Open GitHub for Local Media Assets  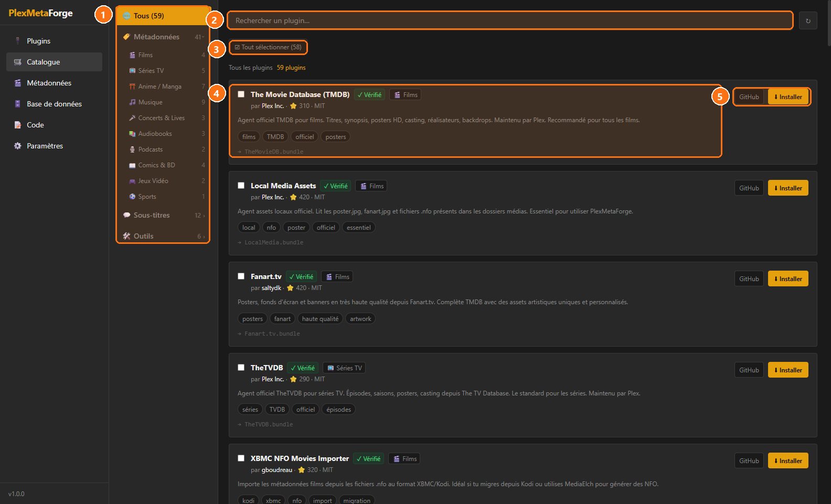(x=749, y=188)
